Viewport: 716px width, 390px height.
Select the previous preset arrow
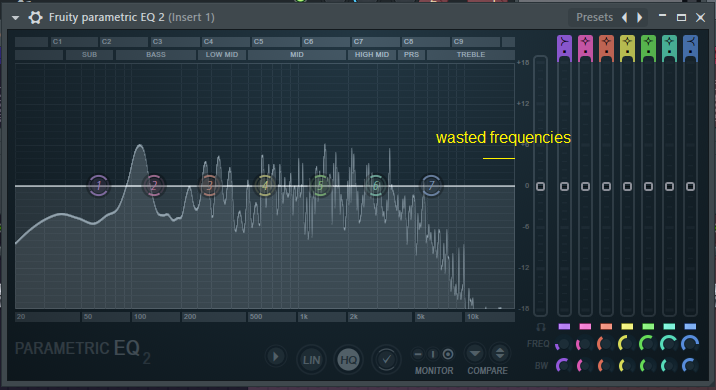coord(624,17)
